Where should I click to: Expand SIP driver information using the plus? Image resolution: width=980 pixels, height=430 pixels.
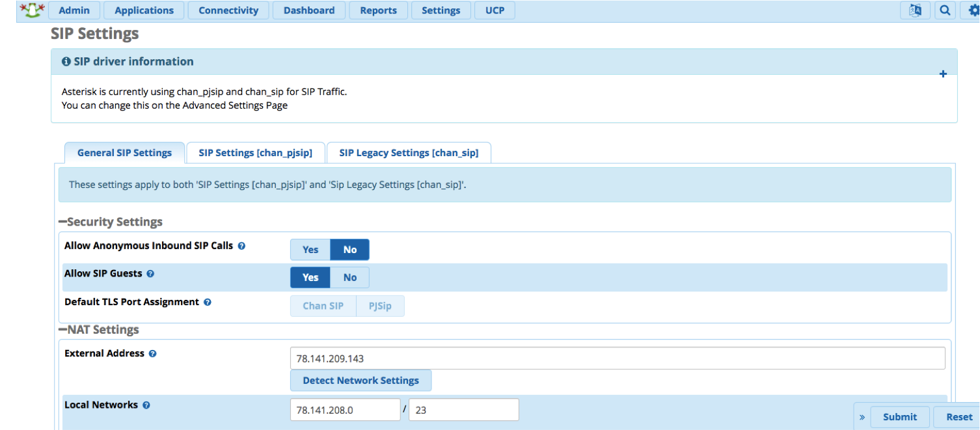(x=943, y=74)
